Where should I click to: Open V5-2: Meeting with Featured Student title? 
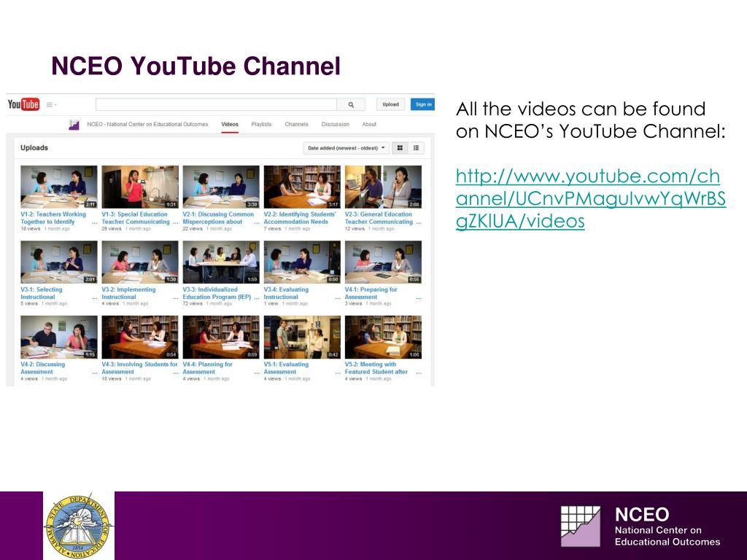376,368
